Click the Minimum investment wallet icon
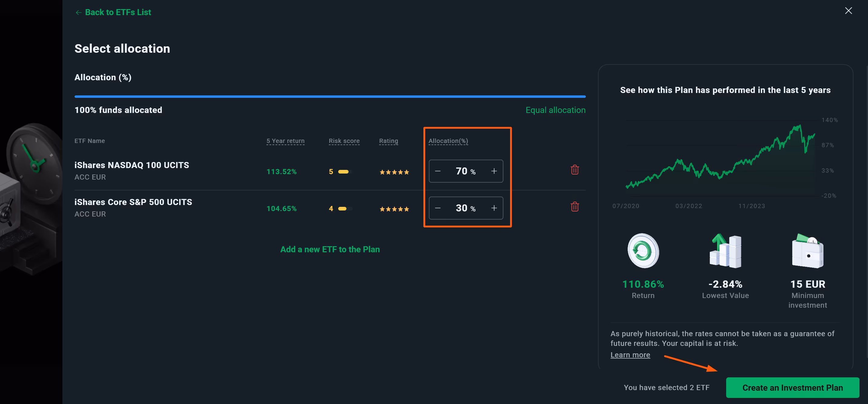This screenshot has height=404, width=868. (807, 251)
